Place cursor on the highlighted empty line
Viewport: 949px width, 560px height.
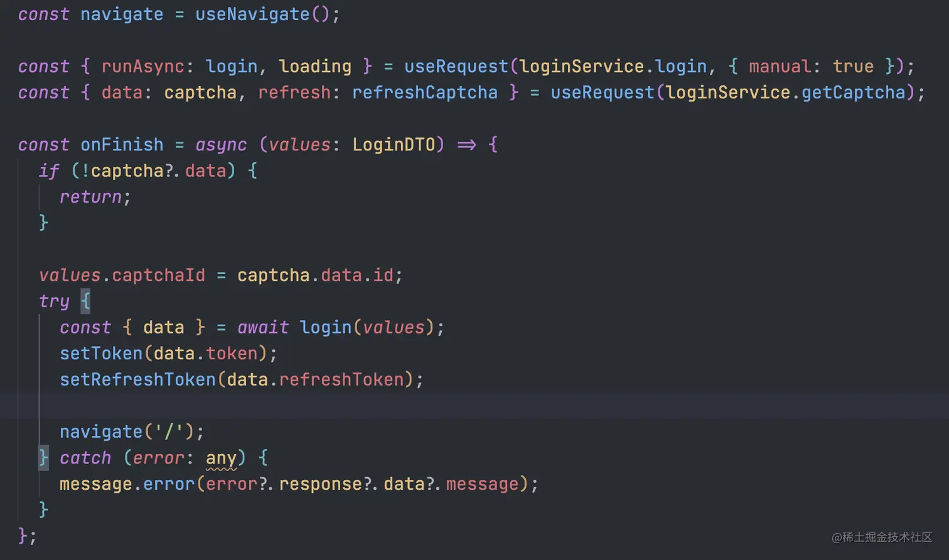point(474,406)
